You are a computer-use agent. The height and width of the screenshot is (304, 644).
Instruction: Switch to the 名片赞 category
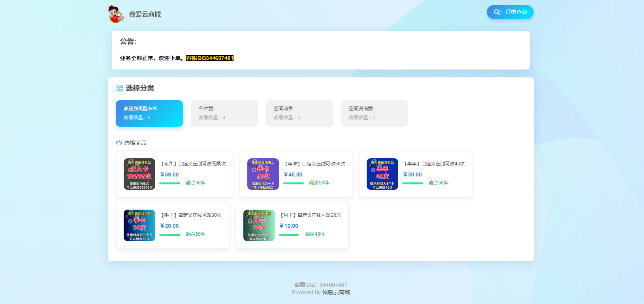(x=224, y=113)
